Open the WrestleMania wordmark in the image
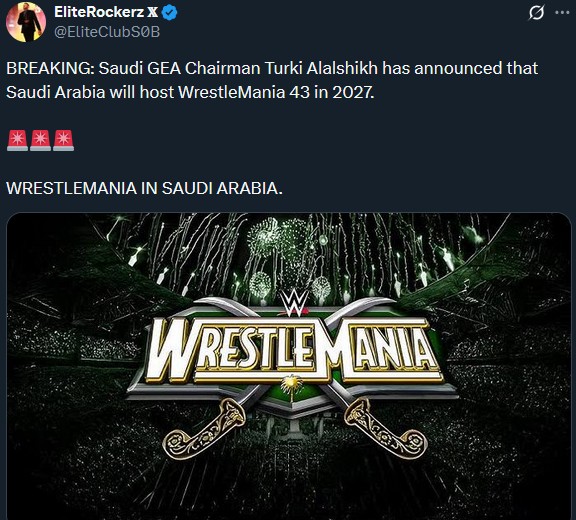The height and width of the screenshot is (520, 576). pos(293,350)
